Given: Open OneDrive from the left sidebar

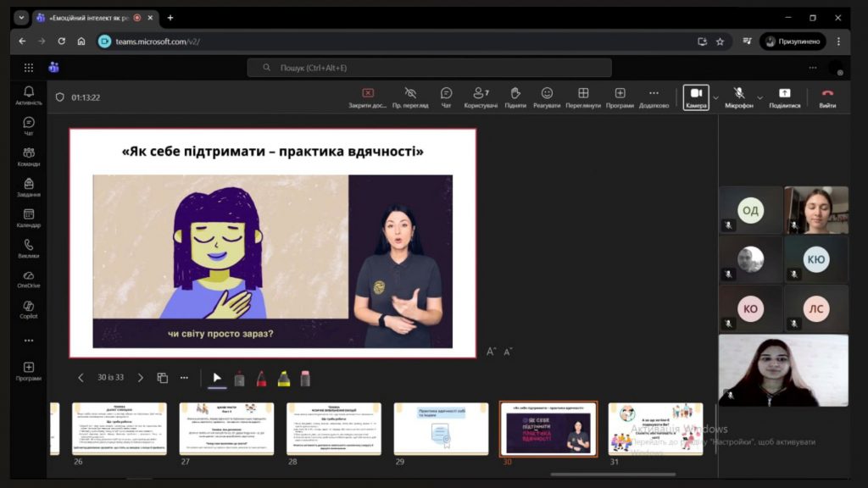Looking at the screenshot, I should pos(29,279).
